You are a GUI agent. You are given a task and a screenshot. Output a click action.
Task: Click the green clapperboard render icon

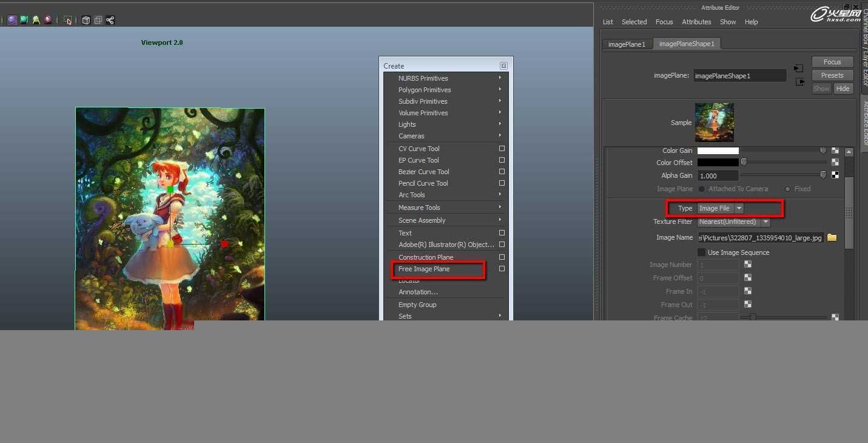click(24, 20)
